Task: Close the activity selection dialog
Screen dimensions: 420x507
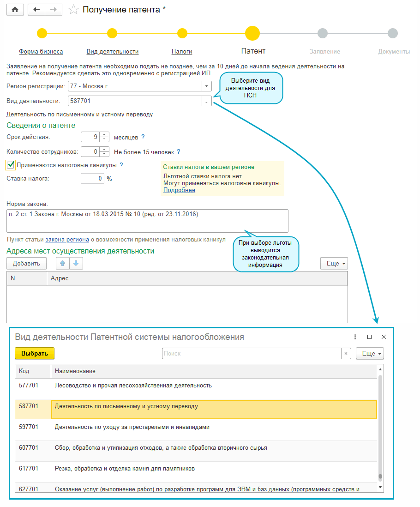Action: click(x=384, y=337)
